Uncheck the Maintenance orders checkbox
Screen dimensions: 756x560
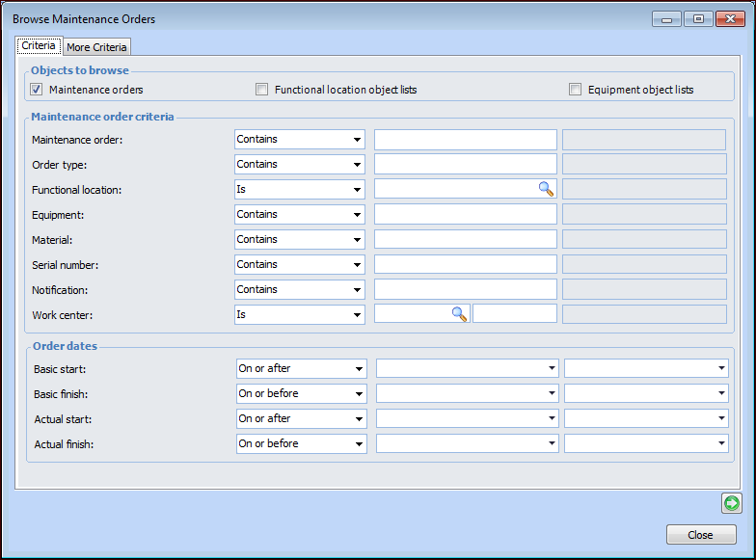[37, 90]
